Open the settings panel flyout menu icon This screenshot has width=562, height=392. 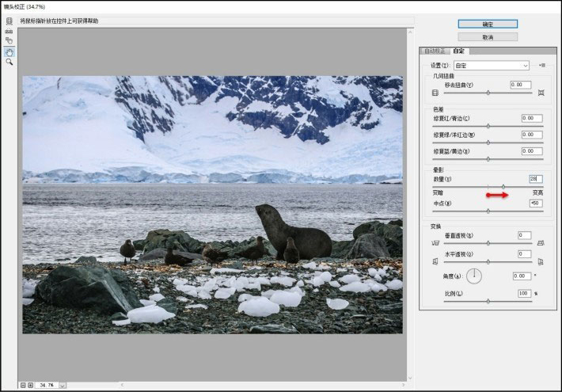click(542, 65)
